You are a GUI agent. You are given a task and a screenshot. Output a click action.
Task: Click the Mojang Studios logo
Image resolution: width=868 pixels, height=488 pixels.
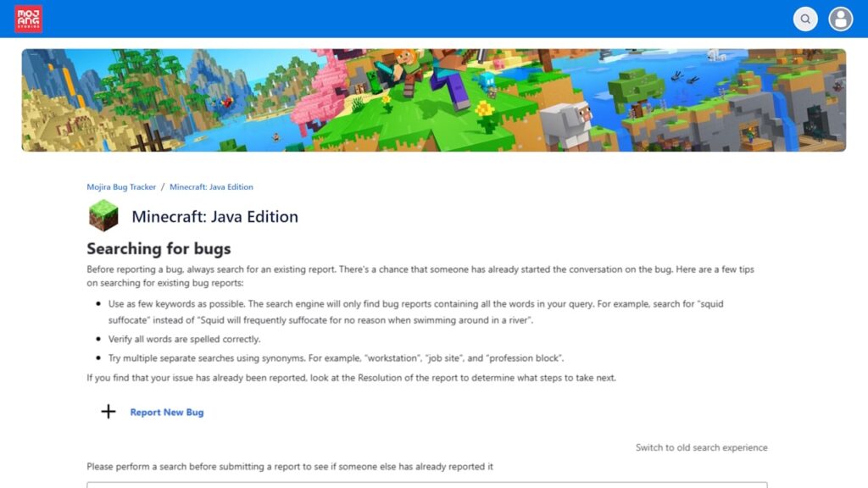(28, 19)
